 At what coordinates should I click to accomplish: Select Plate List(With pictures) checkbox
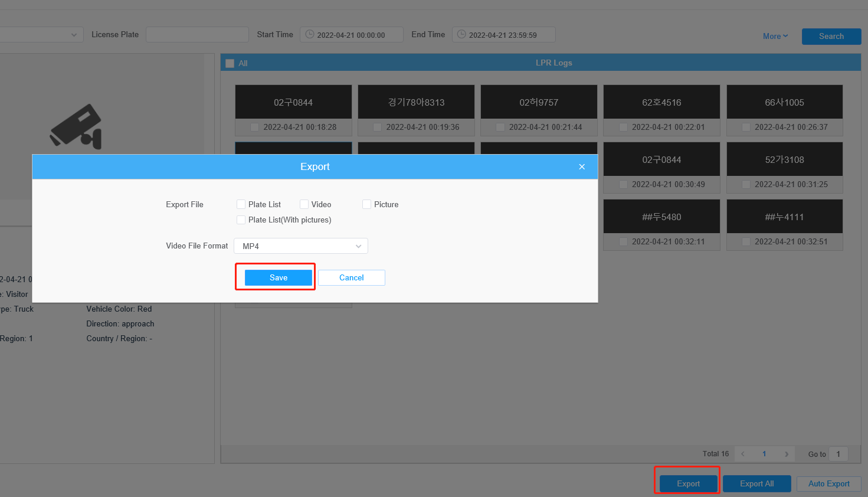coord(241,220)
